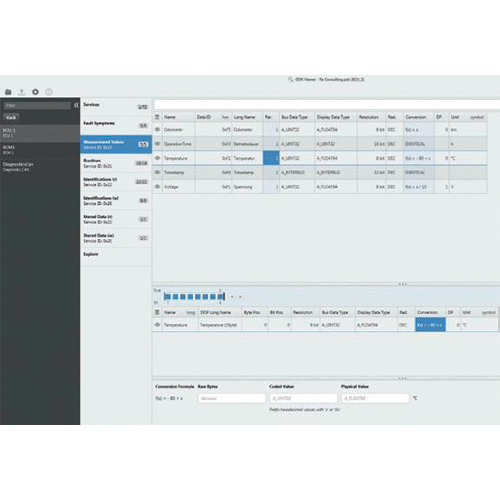Grab the splitter handle above Conversion Formula panel
This screenshot has height=500, width=500.
pos(403,378)
